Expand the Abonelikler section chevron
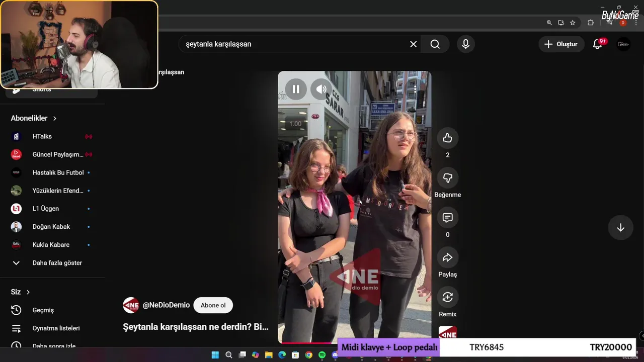 (x=54, y=118)
